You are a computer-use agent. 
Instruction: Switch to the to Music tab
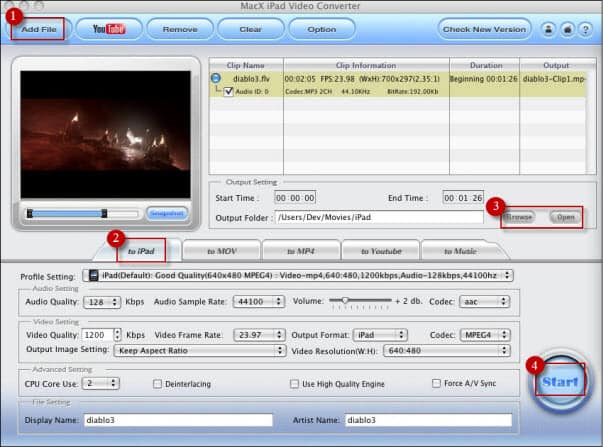460,251
